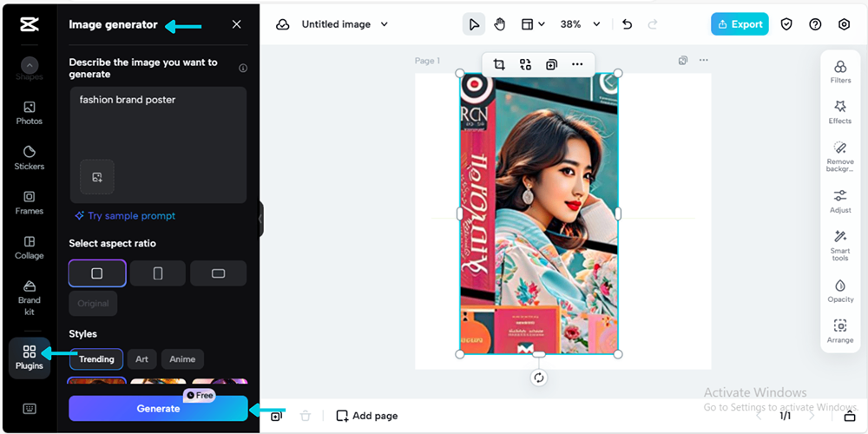
Task: Switch to Trending styles tab
Action: click(96, 359)
